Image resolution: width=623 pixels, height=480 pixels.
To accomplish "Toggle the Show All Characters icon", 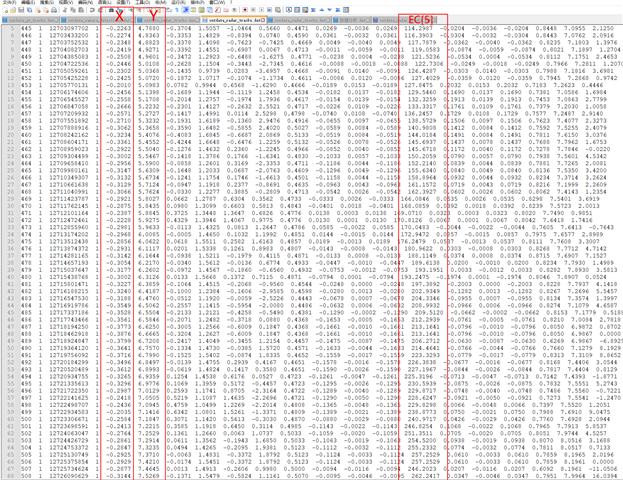I will pos(177,10).
